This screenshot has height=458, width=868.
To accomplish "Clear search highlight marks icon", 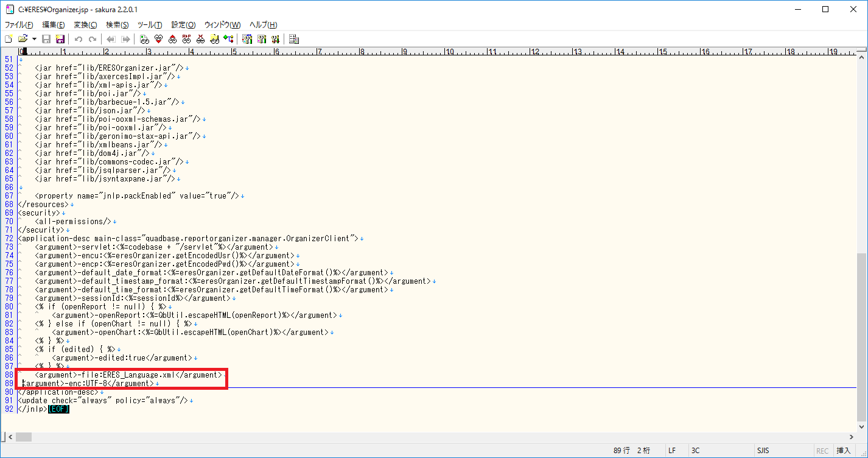I will [x=200, y=39].
